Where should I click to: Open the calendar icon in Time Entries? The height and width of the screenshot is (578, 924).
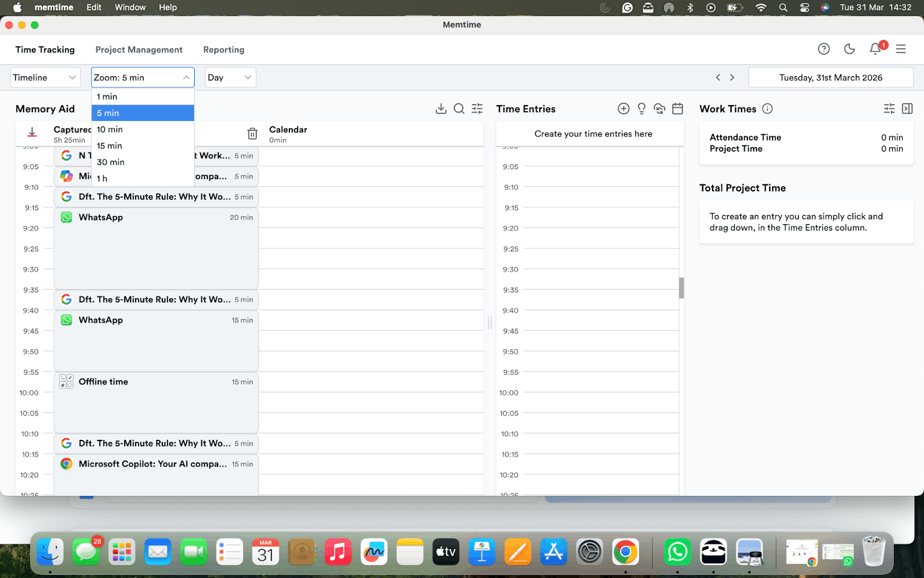tap(677, 109)
